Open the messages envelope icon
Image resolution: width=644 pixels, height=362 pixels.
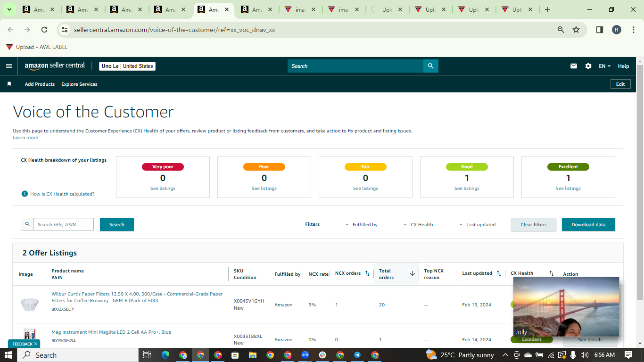pos(574,66)
